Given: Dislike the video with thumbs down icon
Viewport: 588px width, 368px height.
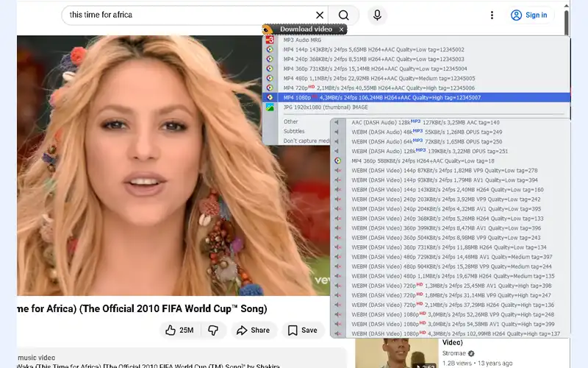Looking at the screenshot, I should [x=213, y=330].
